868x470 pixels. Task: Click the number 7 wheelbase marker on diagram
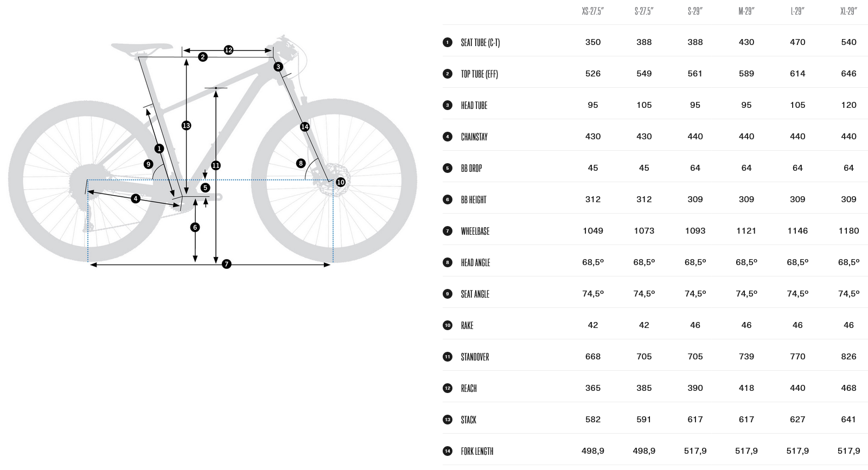coord(227,264)
